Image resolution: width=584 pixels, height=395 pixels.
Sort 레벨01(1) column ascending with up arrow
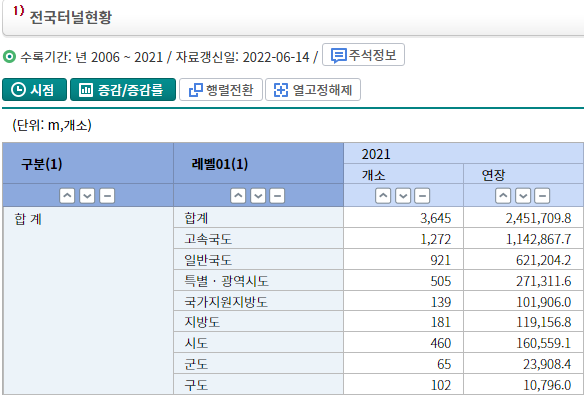(238, 196)
